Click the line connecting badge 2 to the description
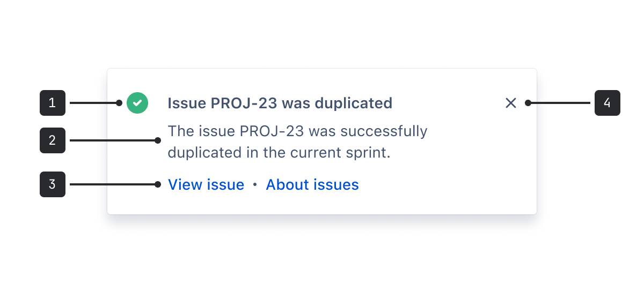 [112, 140]
